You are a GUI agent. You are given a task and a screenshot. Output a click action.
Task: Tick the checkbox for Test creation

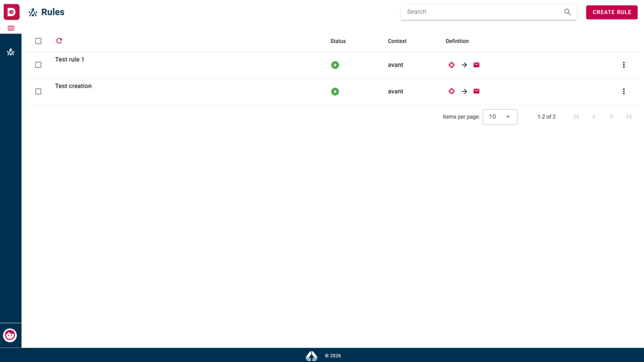[x=38, y=92]
